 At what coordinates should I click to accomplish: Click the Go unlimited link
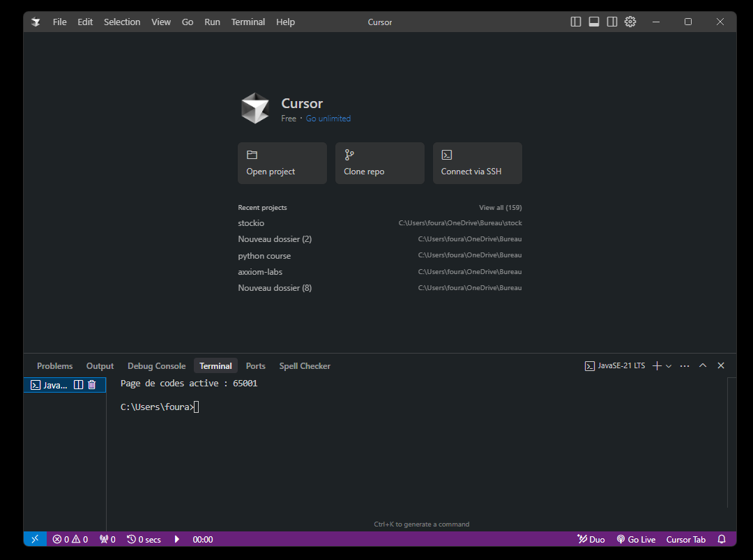pos(328,119)
